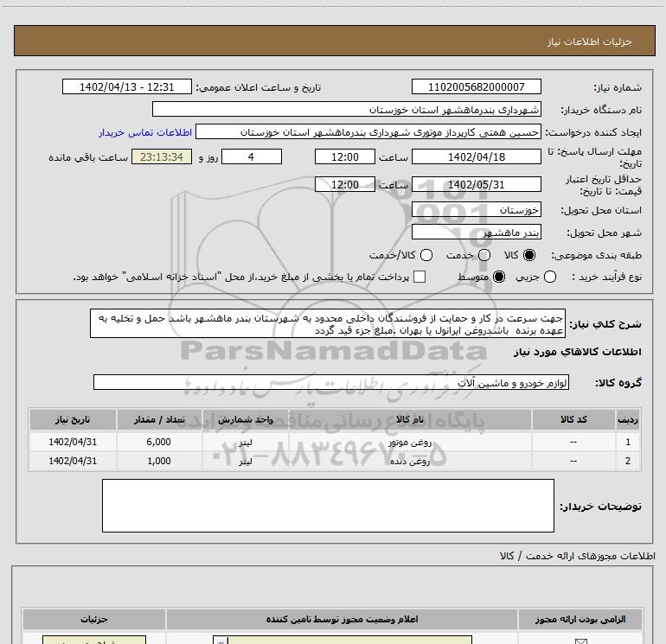
Task: Click the جزئیات اطلاعات نیاز page title
Action: 590,41
